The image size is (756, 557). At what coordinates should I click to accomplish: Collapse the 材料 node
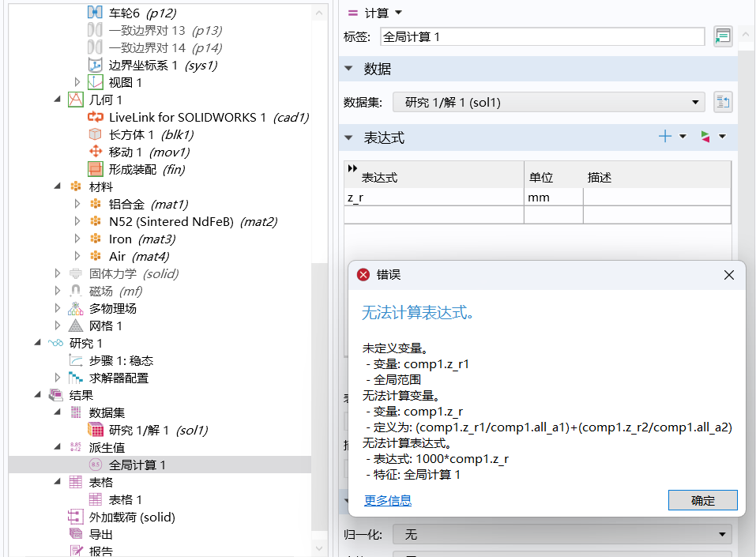tap(58, 186)
